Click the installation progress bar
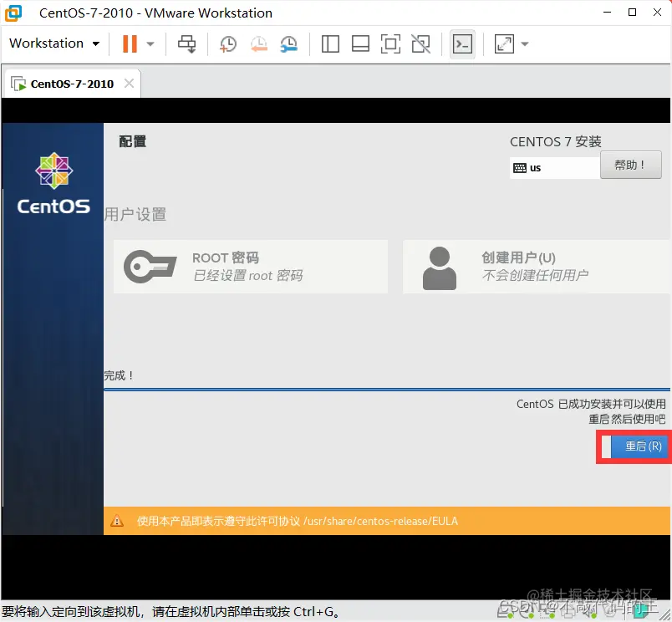 [387, 390]
